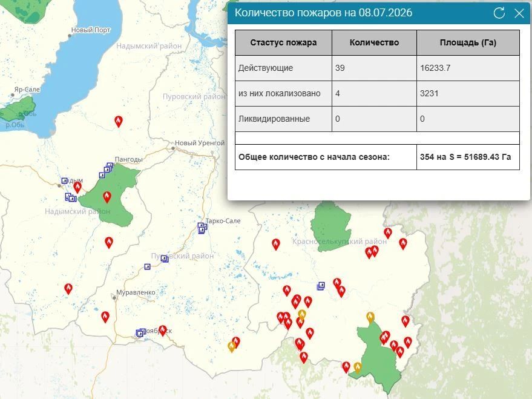This screenshot has height=399, width=532.
Task: Click the red fire marker beside Надым town
Action: (x=77, y=187)
